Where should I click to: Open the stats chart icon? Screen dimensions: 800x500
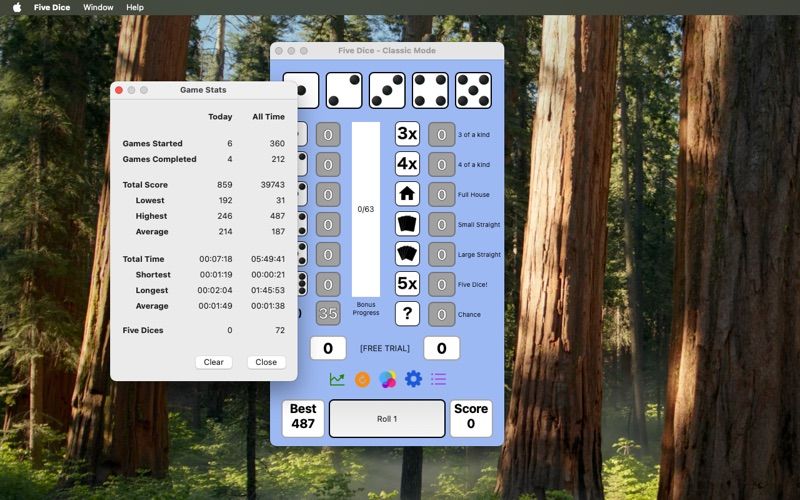337,379
